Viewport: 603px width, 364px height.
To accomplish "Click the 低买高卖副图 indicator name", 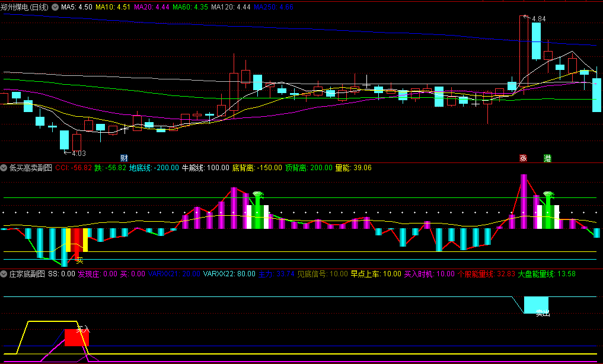I will point(31,168).
